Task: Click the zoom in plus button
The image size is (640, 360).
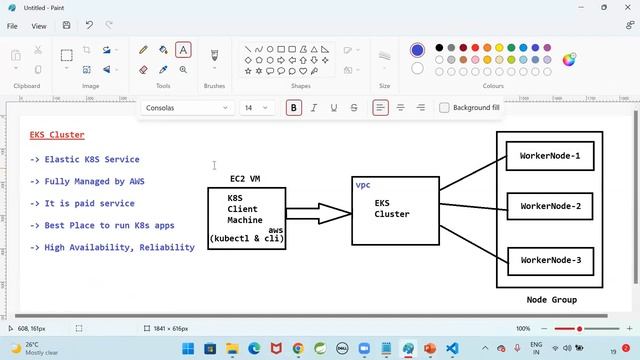Action: tap(629, 329)
